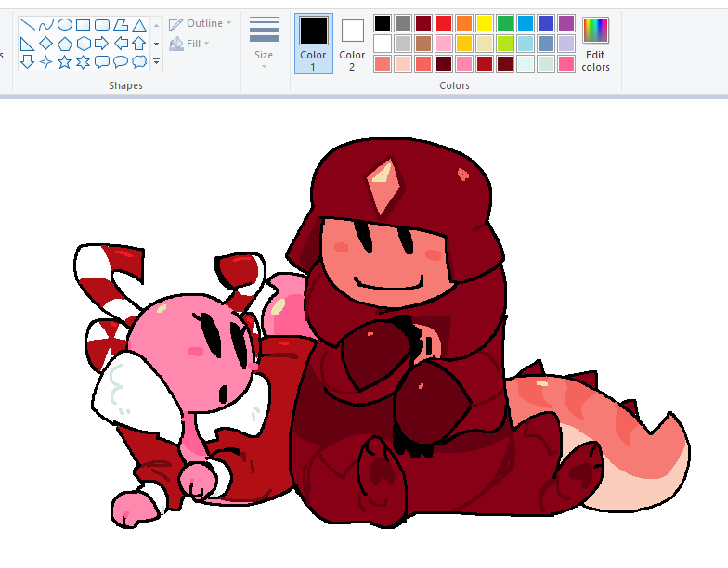Viewport: 728px width, 568px height.
Task: Select the Triangle shape
Action: [139, 24]
